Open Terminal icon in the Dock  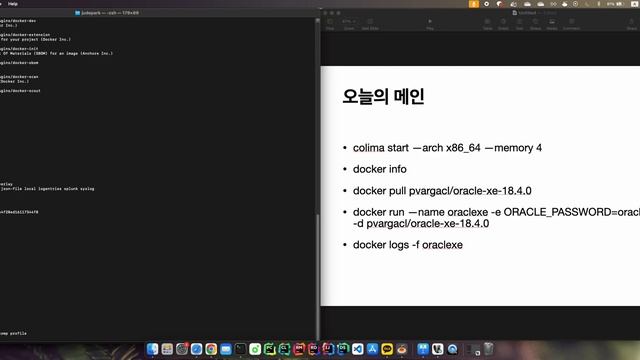[240, 349]
